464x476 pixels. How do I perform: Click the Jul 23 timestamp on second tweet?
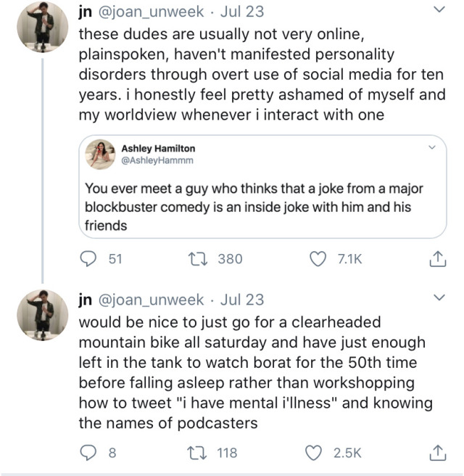click(x=241, y=300)
